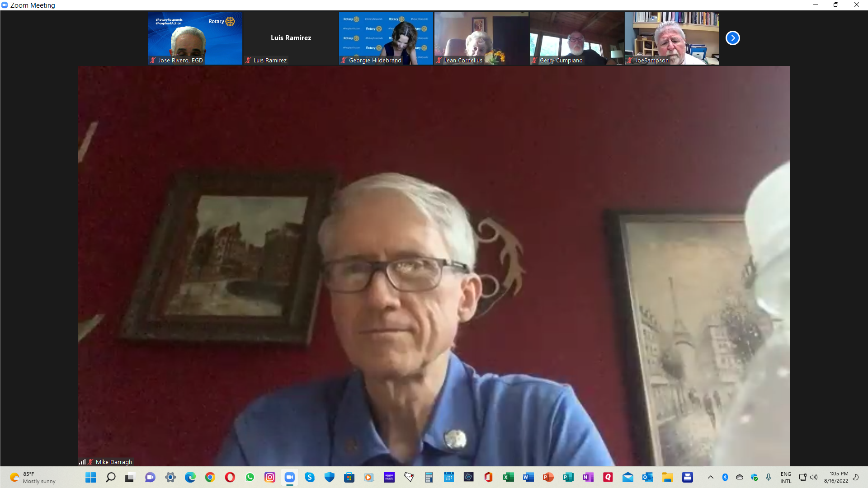Launch Skype from the taskbar
This screenshot has width=868, height=488.
point(310,477)
